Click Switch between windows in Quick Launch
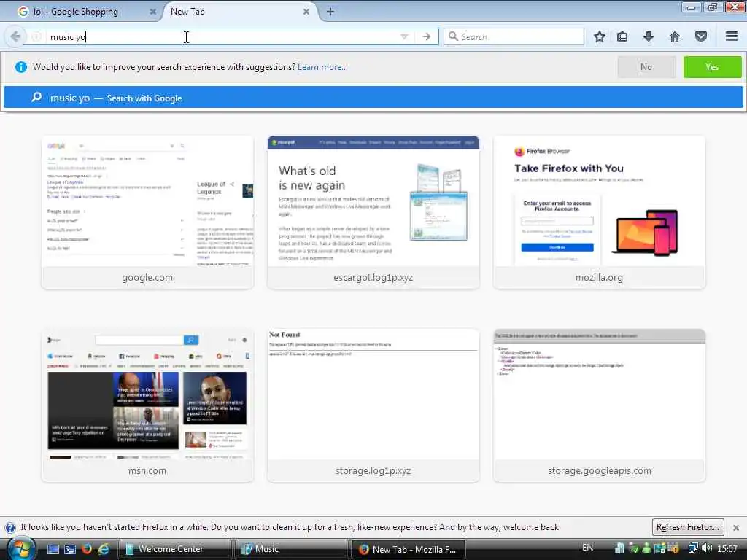The height and width of the screenshot is (560, 747). pyautogui.click(x=70, y=549)
